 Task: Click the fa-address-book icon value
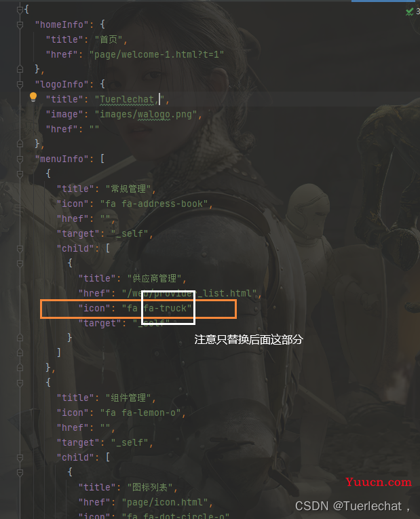(x=154, y=204)
